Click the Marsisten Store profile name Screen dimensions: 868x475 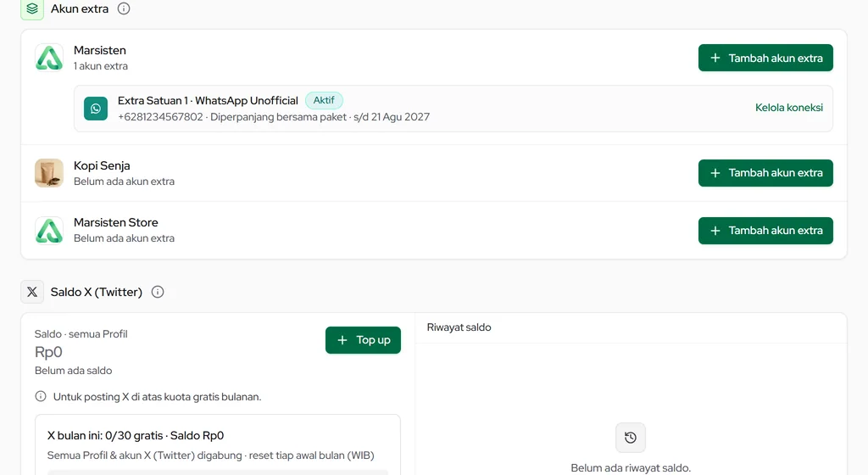115,222
